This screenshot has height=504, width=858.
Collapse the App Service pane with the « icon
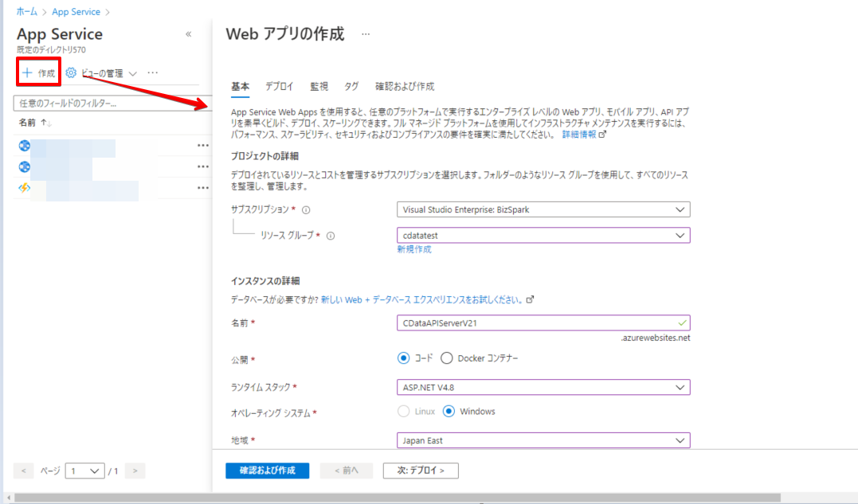[x=188, y=33]
